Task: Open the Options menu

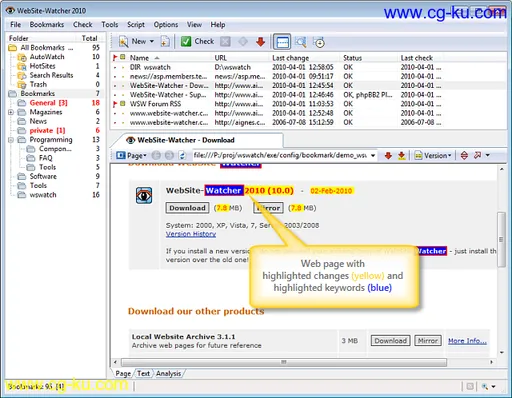Action: click(166, 25)
